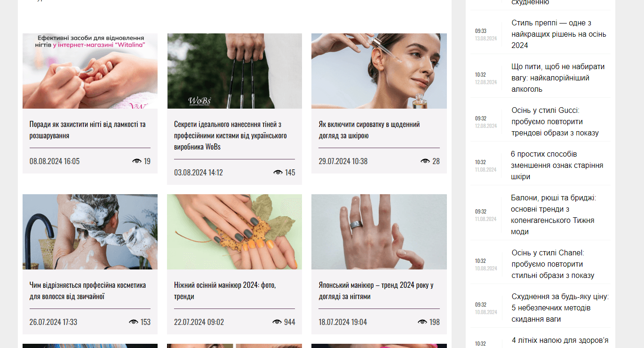Open the autumn manicure leaf photo

point(234,232)
